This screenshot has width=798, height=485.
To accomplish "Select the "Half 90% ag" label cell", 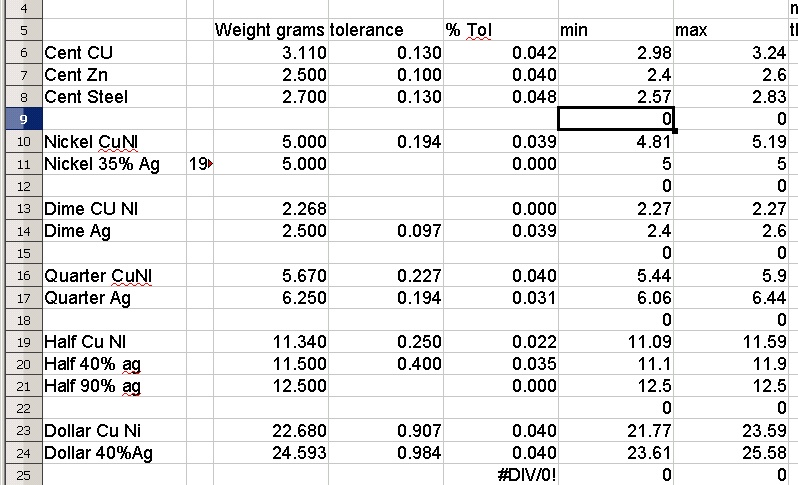I will tap(112, 386).
